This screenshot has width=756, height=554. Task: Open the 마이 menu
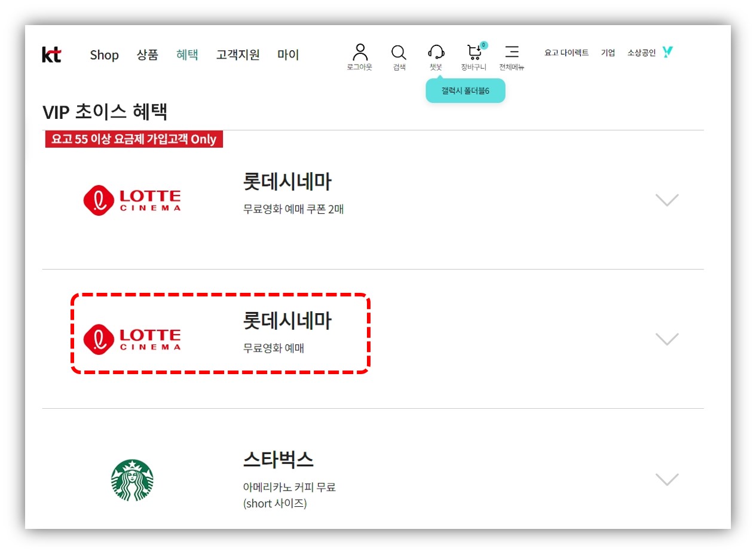(287, 54)
